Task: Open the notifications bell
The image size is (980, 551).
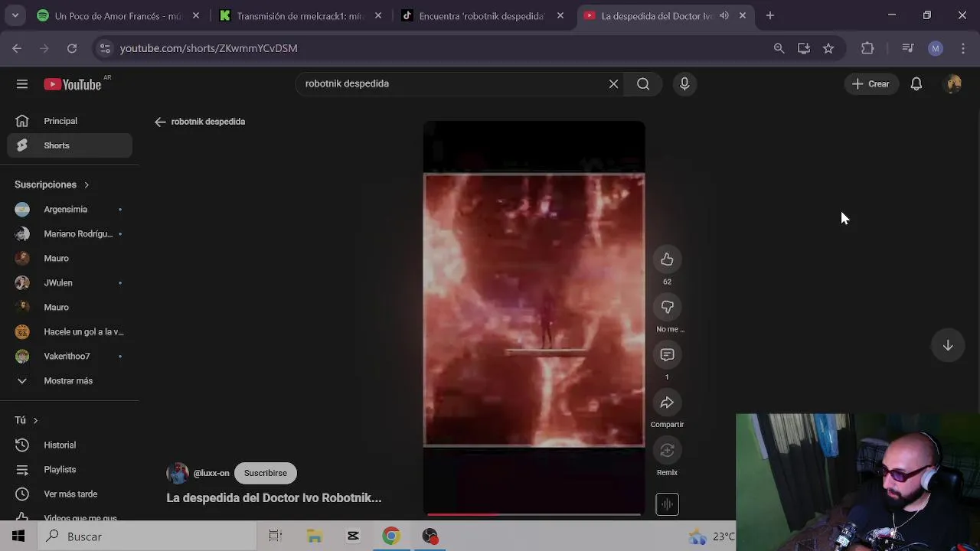Action: [916, 84]
